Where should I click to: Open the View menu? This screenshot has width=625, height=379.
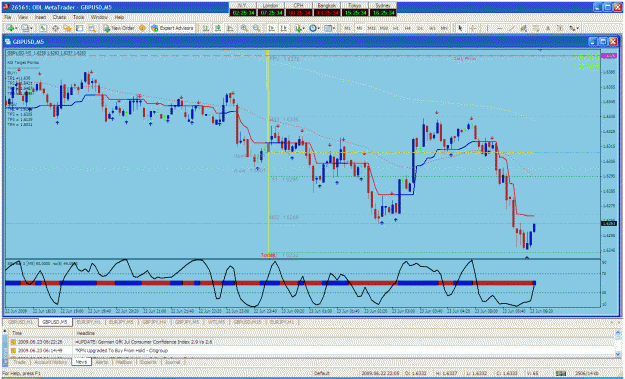(23, 17)
